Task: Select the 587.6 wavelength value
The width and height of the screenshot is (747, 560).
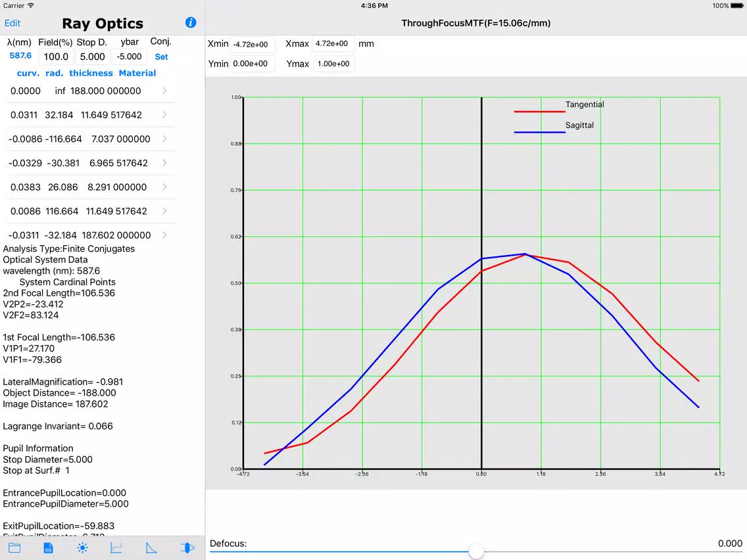Action: pos(20,56)
